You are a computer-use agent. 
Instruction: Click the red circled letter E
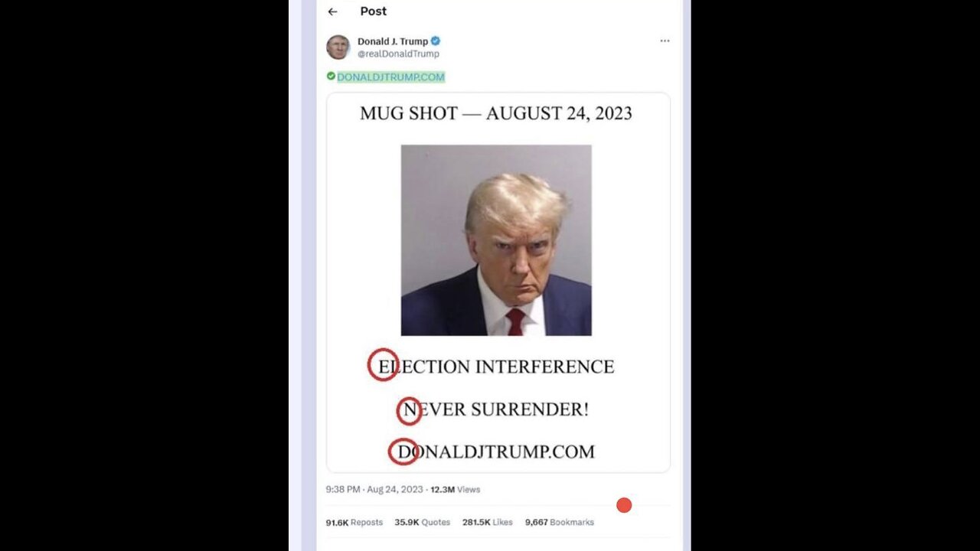pos(383,365)
